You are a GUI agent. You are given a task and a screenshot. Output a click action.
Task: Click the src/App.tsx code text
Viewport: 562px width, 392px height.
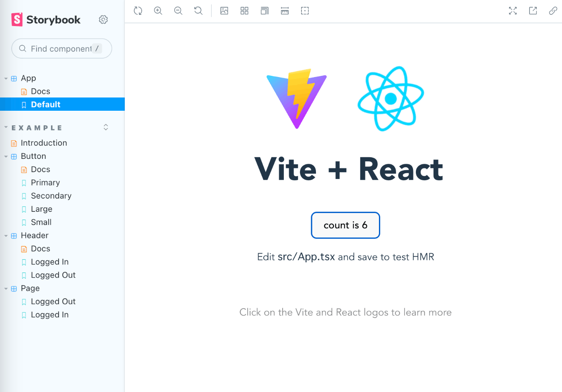click(x=306, y=257)
